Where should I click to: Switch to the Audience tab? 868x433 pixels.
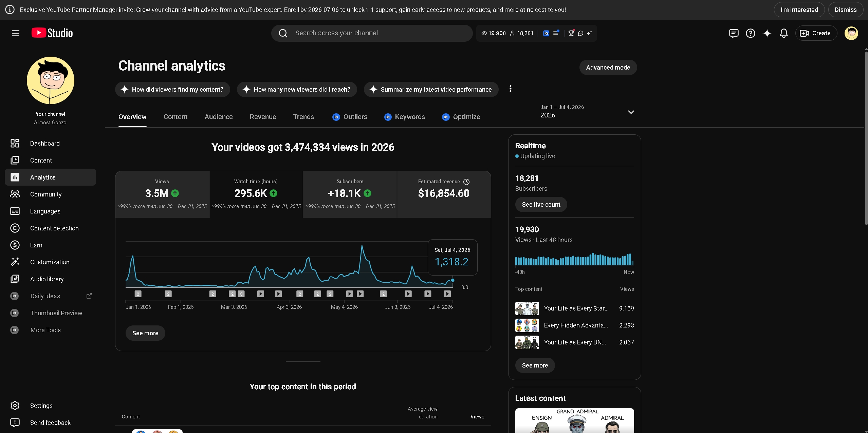[x=219, y=117]
